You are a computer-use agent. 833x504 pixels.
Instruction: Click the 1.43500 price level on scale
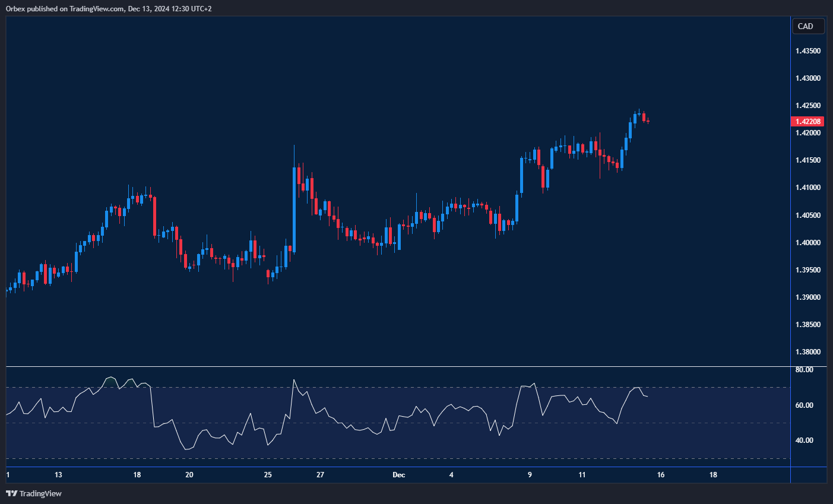807,51
